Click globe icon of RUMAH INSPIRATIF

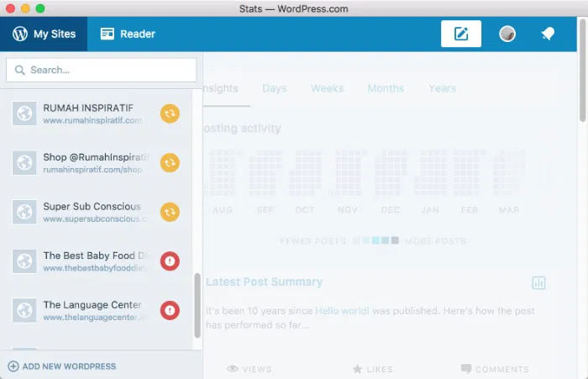(x=24, y=113)
